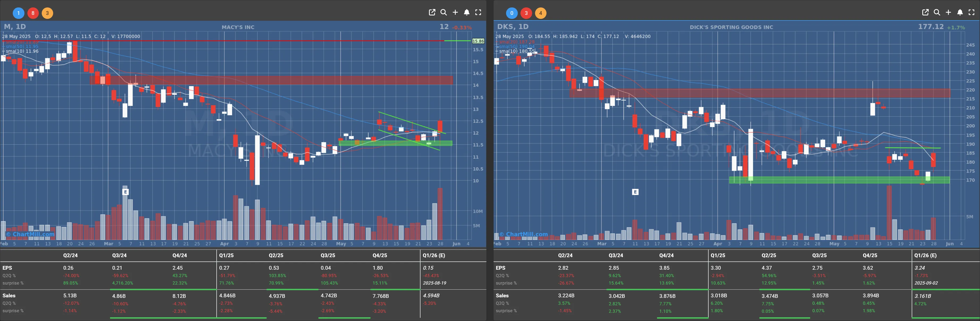Click Macy's estimated Sales 4.594B
Image resolution: width=980 pixels, height=321 pixels.
point(431,295)
